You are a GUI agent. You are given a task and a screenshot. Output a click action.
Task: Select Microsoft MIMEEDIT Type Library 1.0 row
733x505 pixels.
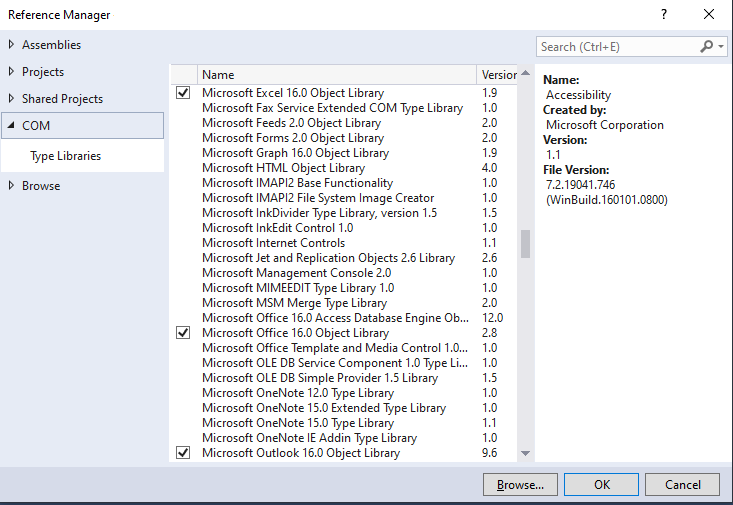coord(343,288)
